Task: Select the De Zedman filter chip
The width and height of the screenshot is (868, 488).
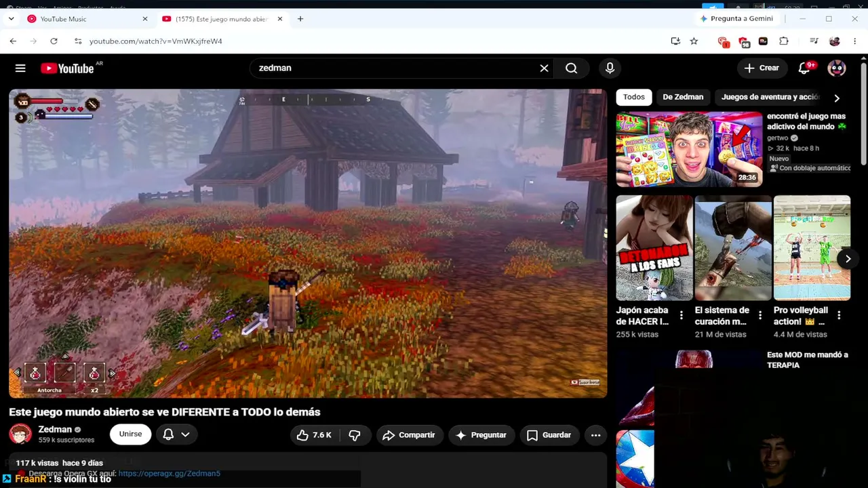Action: point(683,97)
